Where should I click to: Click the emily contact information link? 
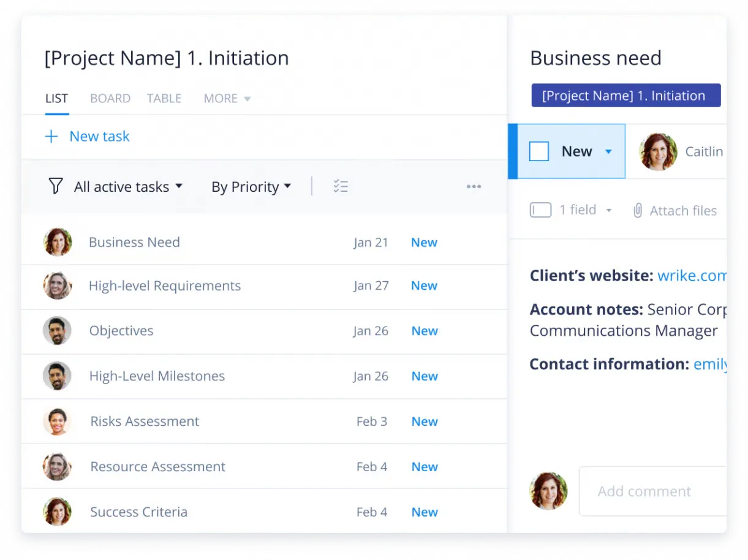click(x=710, y=364)
